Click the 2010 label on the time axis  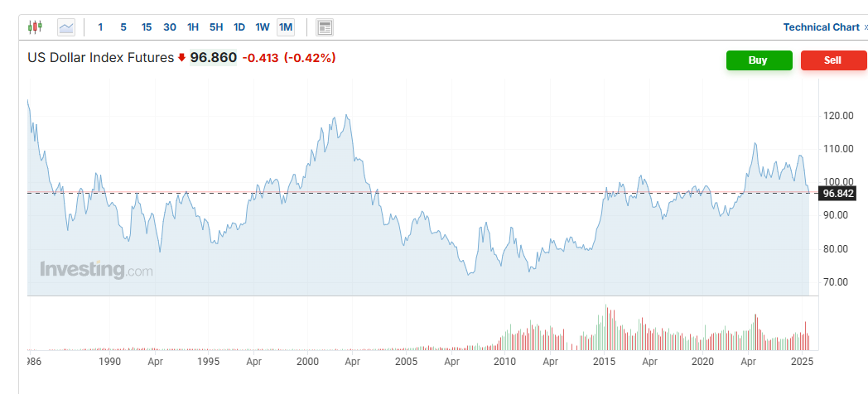[505, 362]
